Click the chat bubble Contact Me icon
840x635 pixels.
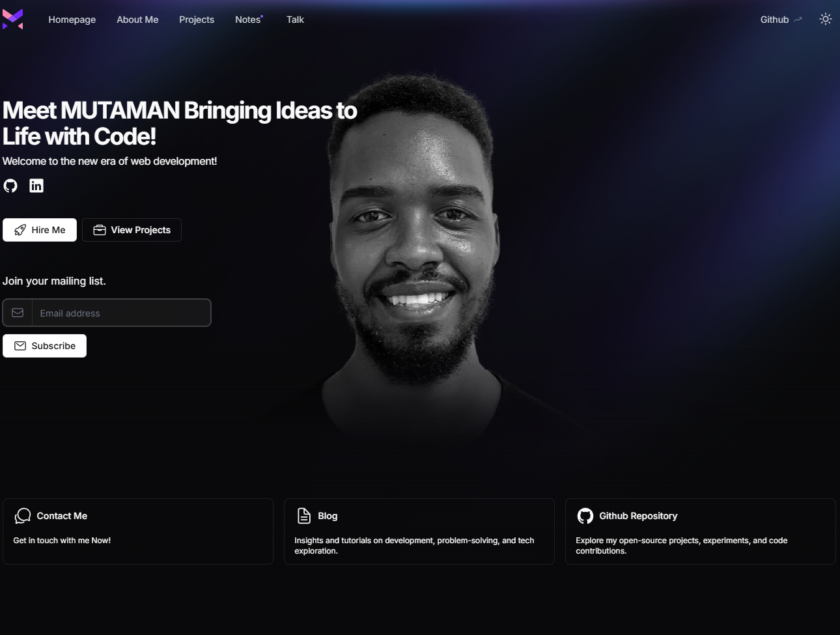pyautogui.click(x=23, y=516)
